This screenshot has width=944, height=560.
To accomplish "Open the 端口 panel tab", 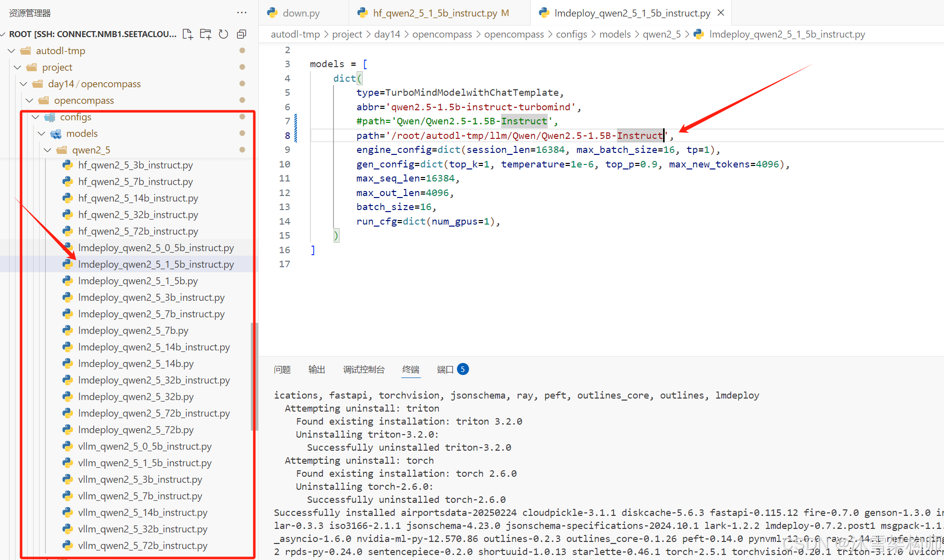I will [445, 369].
